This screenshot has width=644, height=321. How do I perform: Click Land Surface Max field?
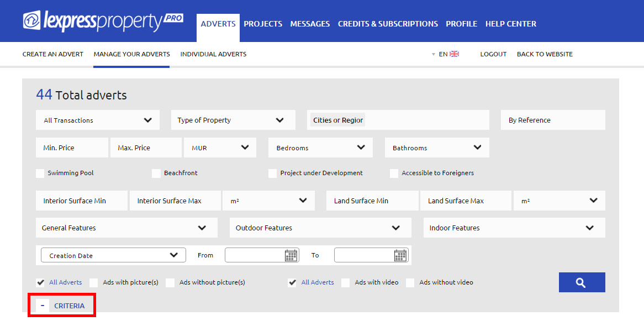[x=466, y=201]
